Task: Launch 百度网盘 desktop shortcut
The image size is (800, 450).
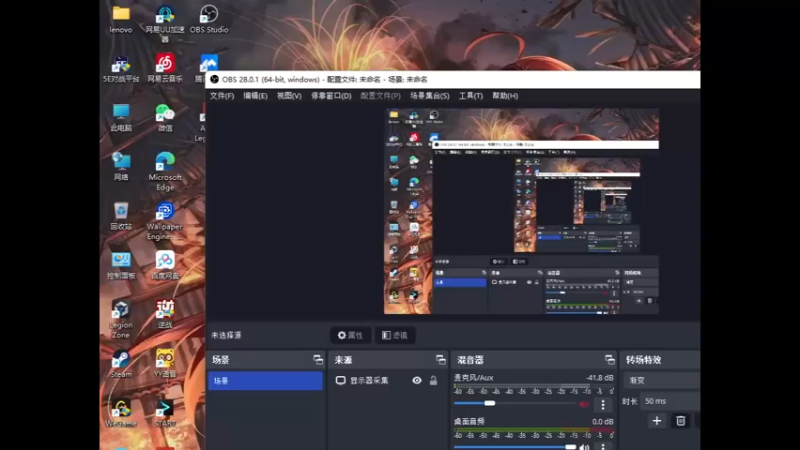Action: pos(165,265)
